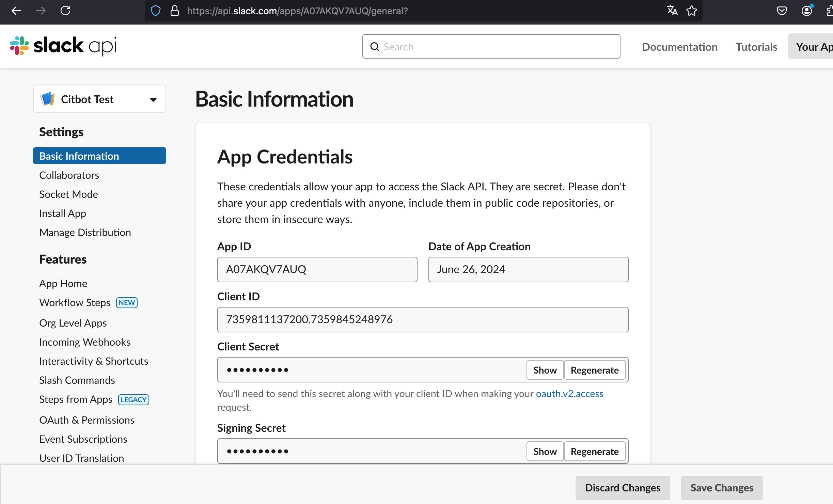Click the browser back arrow icon

[16, 11]
